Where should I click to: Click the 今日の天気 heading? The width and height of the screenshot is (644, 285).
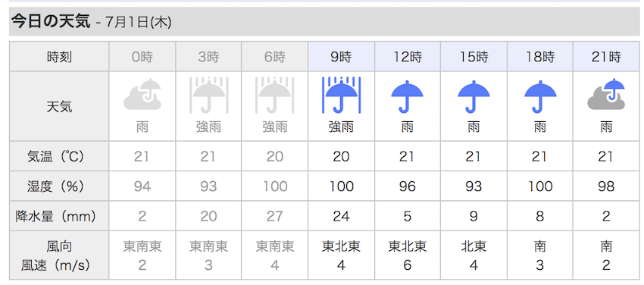(x=51, y=21)
